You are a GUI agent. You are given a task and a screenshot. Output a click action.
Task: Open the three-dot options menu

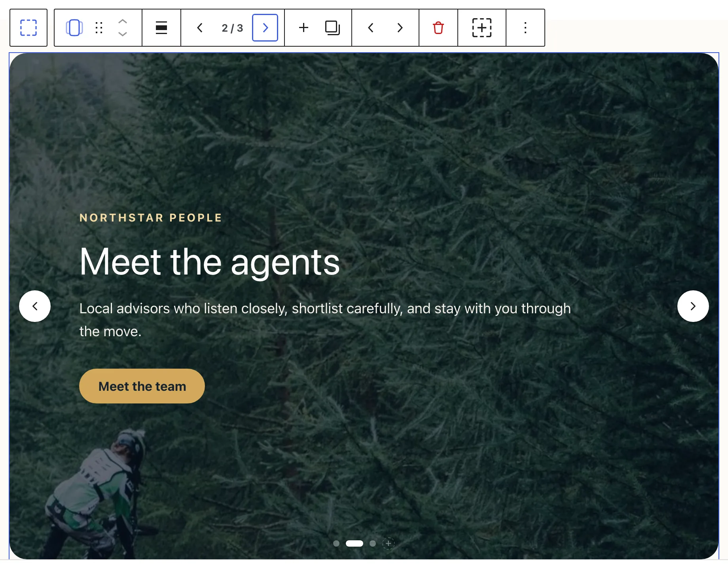coord(525,28)
